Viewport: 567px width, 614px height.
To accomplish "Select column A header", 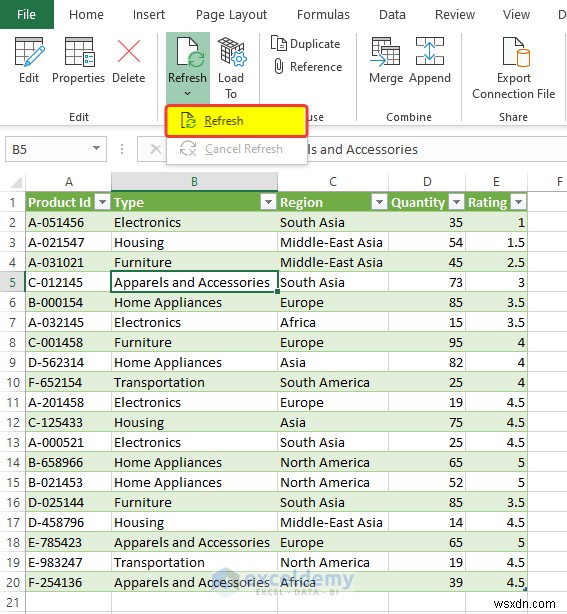I will pyautogui.click(x=69, y=182).
